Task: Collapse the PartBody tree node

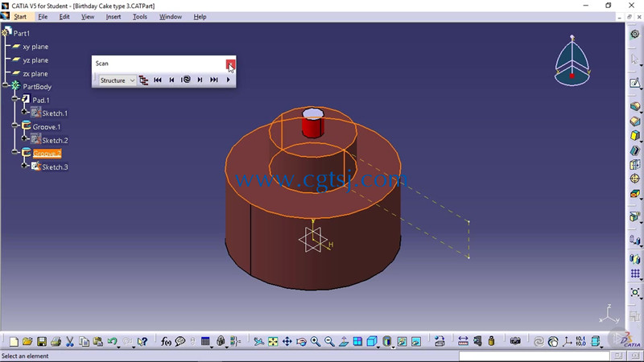Action: point(6,86)
